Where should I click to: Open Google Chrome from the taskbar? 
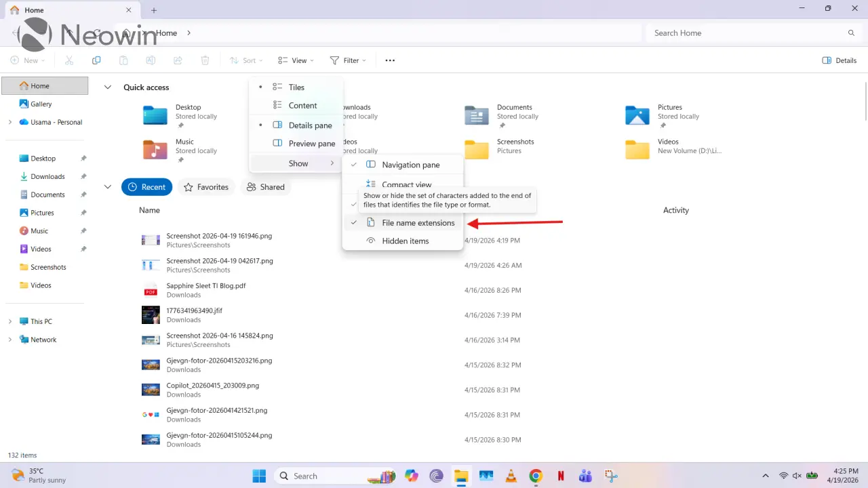click(535, 476)
